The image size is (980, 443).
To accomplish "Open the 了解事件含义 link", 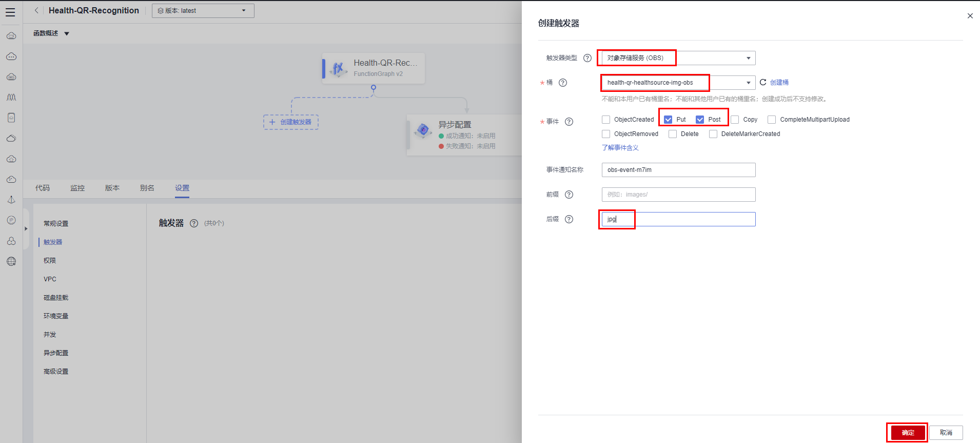I will coord(620,148).
